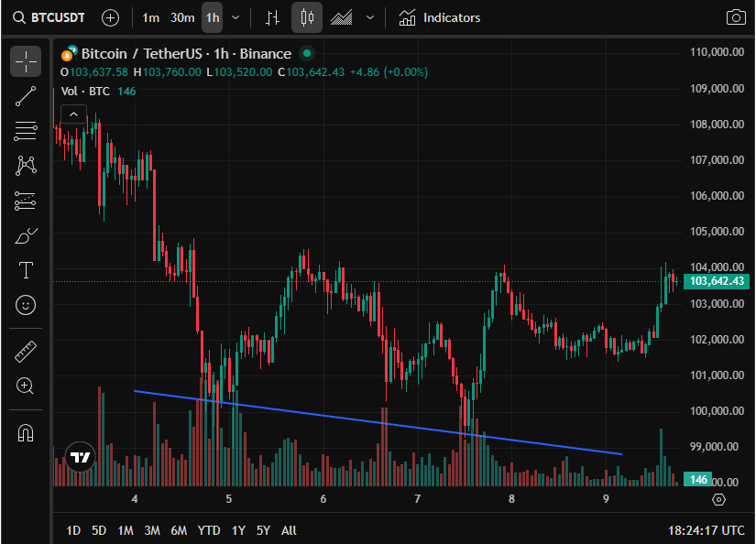Open the emoji icons tool
The height and width of the screenshot is (544, 756).
26,305
